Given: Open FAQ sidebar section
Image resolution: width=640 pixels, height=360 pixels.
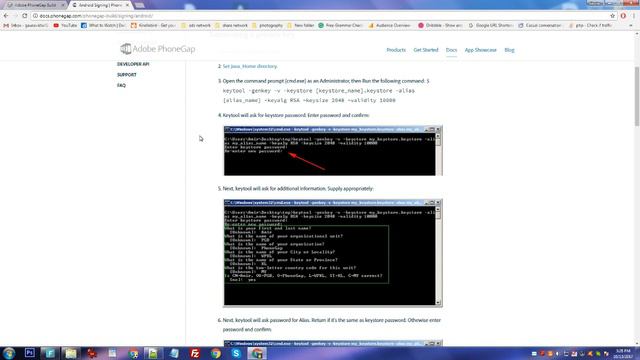Looking at the screenshot, I should coord(121,85).
